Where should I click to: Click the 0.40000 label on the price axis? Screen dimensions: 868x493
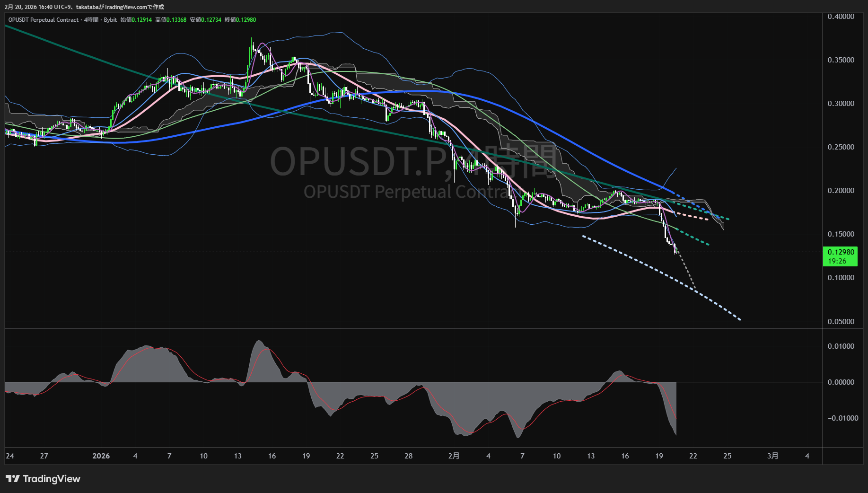coord(841,17)
